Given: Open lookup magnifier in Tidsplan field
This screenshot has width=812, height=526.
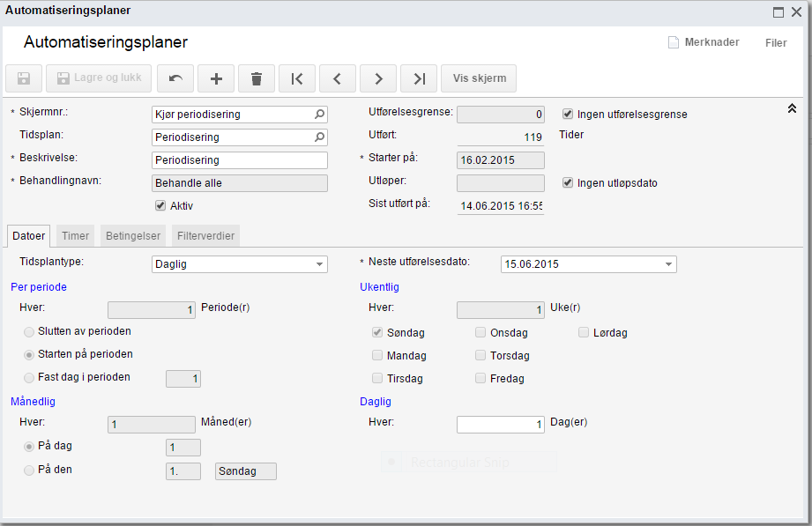Looking at the screenshot, I should [319, 137].
